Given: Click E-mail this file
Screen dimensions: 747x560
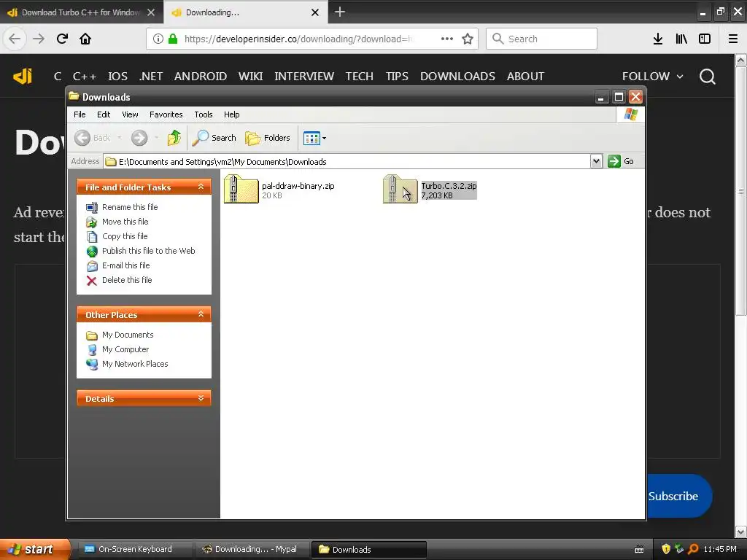Looking at the screenshot, I should click(x=118, y=265).
